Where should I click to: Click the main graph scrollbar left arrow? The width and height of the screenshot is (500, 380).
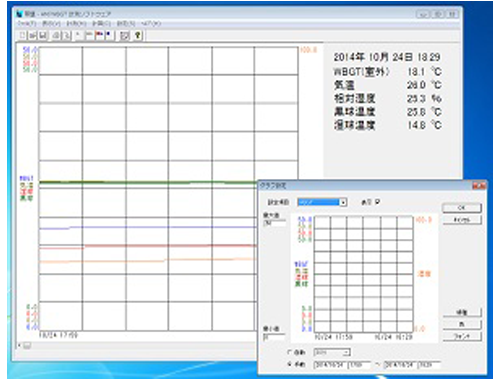(19, 345)
